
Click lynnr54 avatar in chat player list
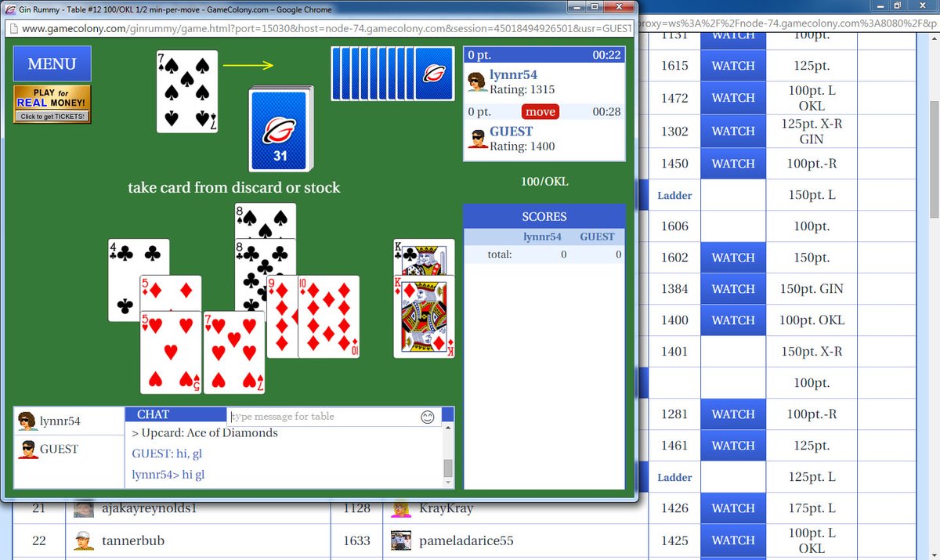pyautogui.click(x=28, y=421)
